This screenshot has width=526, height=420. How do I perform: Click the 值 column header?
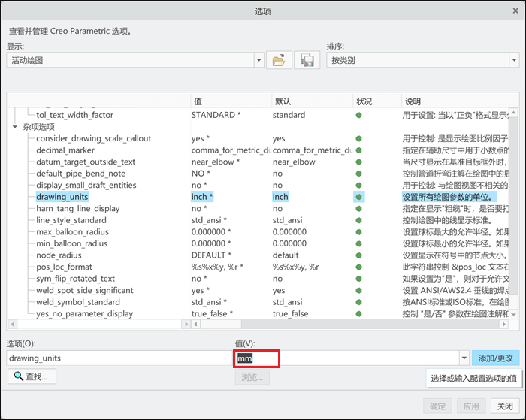[x=231, y=101]
